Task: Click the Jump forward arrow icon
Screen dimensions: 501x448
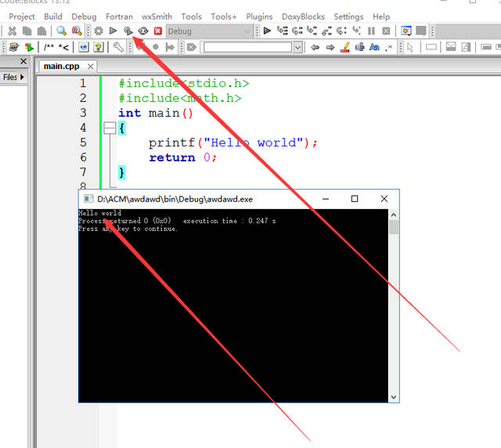Action: pyautogui.click(x=330, y=47)
